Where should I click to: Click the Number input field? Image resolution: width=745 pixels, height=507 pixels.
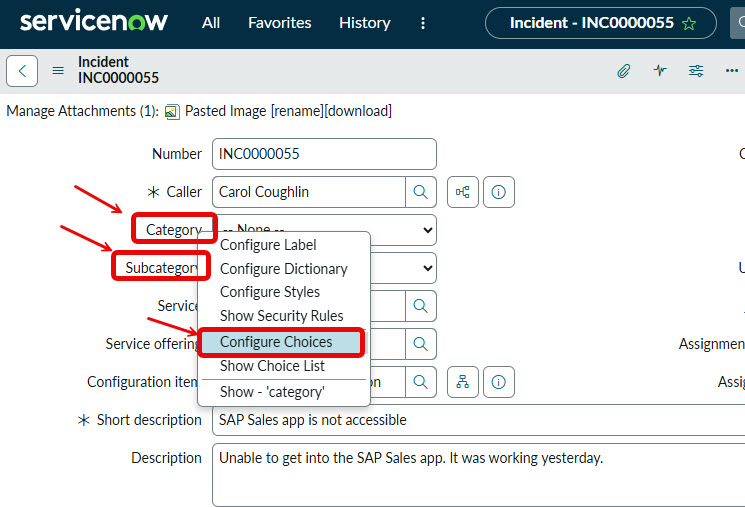(x=324, y=154)
